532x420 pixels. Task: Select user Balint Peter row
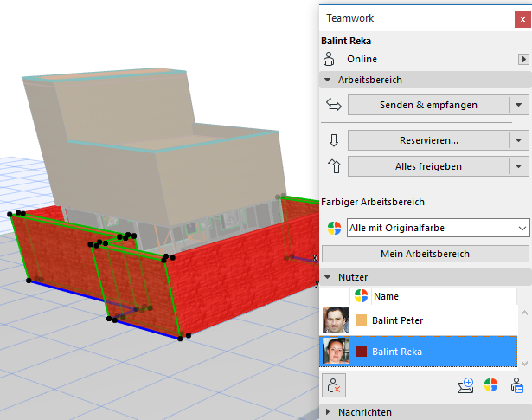[419, 320]
